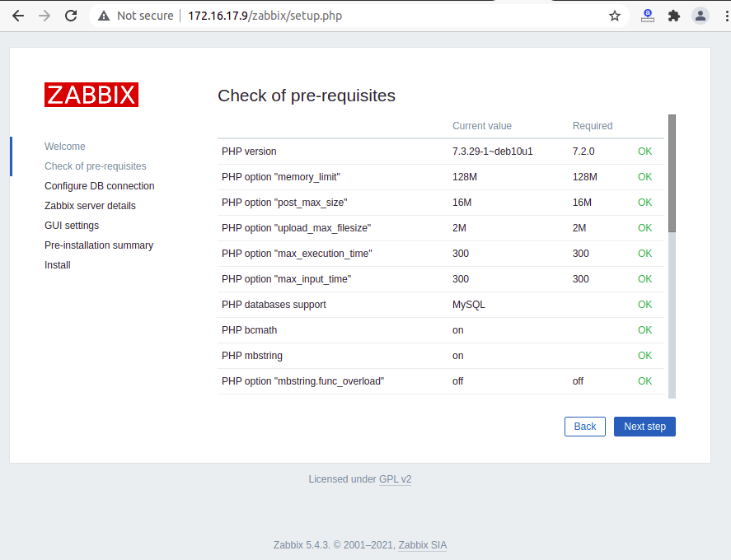This screenshot has width=731, height=560.
Task: Select Zabbix server details step
Action: (90, 205)
